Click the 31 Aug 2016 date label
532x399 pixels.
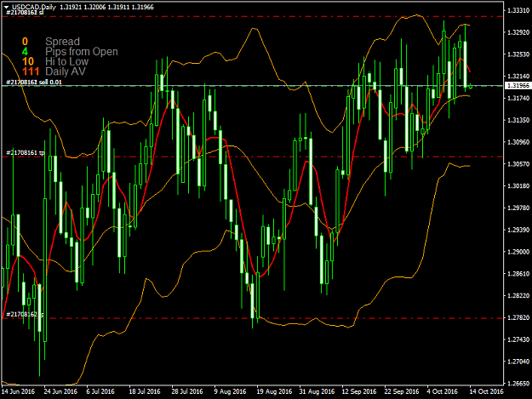pyautogui.click(x=317, y=391)
